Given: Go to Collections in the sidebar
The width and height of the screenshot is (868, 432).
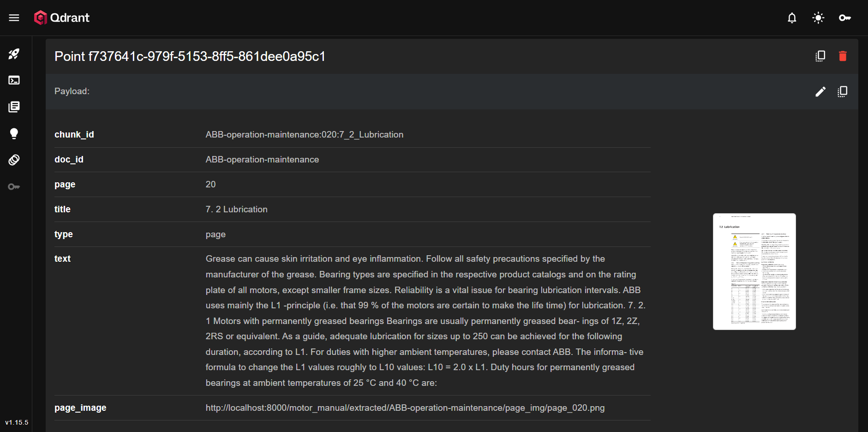Looking at the screenshot, I should 14,107.
